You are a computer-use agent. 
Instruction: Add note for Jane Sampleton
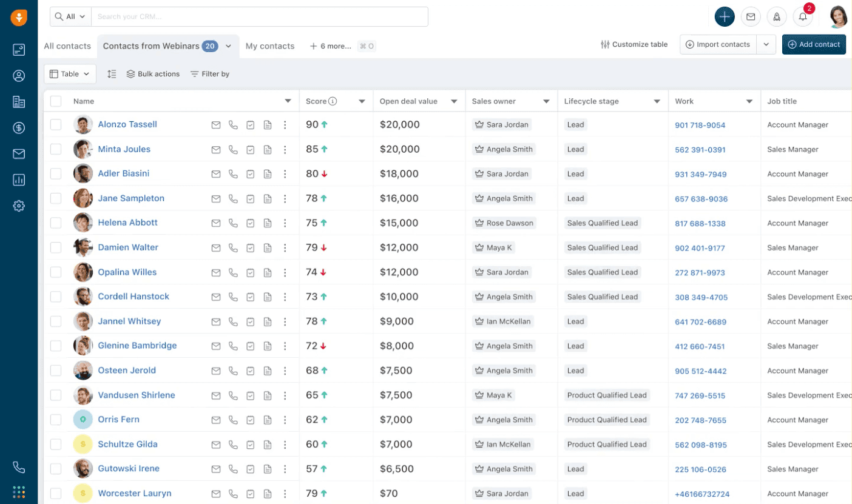pyautogui.click(x=268, y=198)
